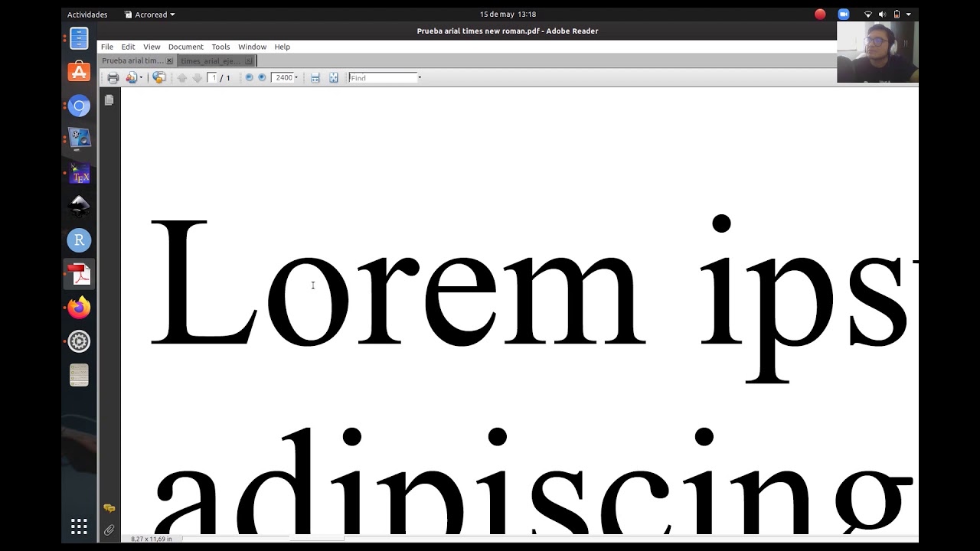Show Applications grid in dock
Image resolution: width=980 pixels, height=551 pixels.
[79, 527]
